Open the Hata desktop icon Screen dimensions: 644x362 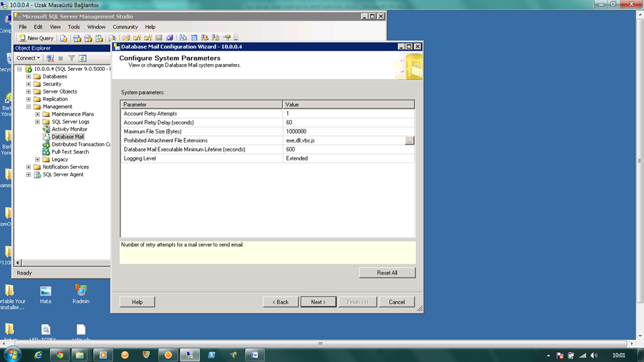45,295
